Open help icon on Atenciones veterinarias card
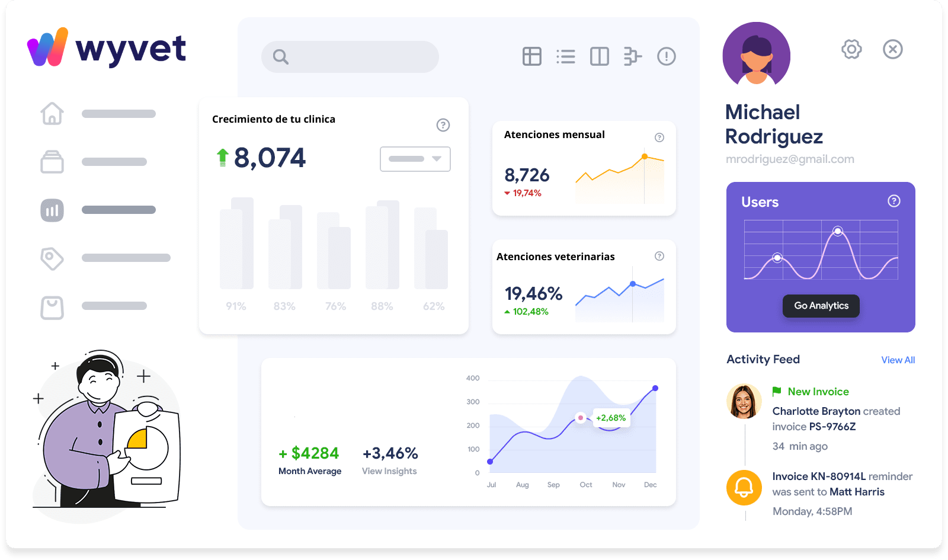The width and height of the screenshot is (948, 560). pos(659,256)
